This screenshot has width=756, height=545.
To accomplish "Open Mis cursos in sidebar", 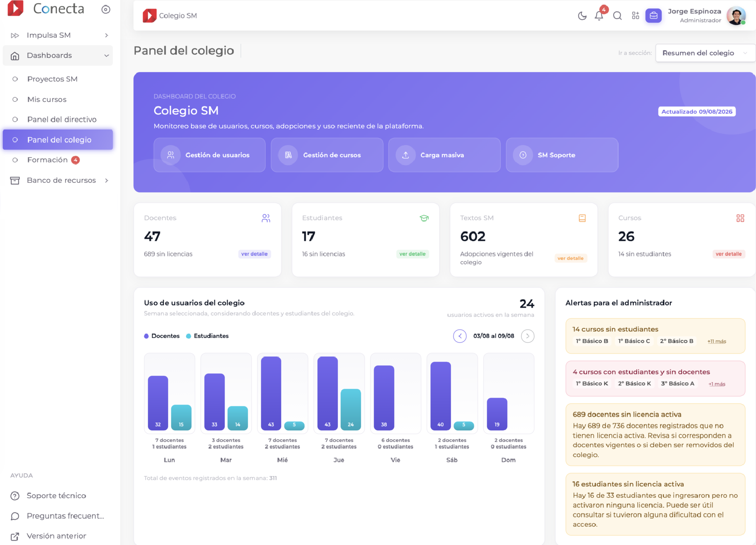I will click(47, 99).
